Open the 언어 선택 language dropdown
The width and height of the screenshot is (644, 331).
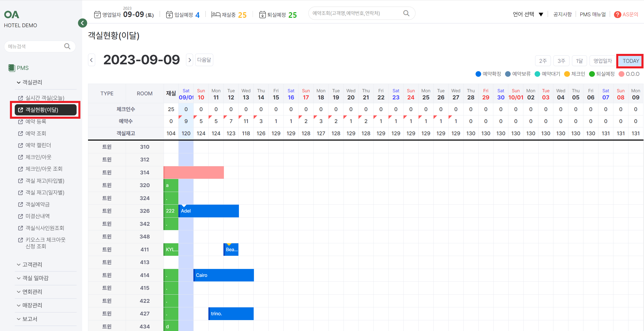pos(528,14)
